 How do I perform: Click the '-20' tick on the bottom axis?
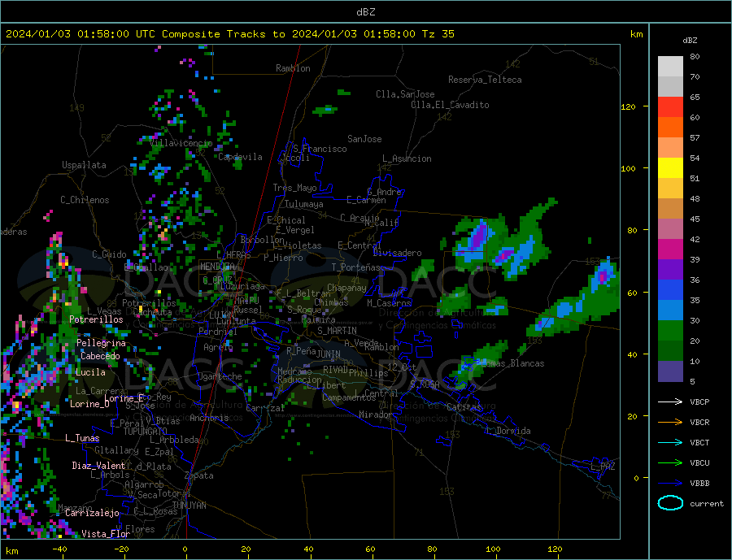[121, 549]
